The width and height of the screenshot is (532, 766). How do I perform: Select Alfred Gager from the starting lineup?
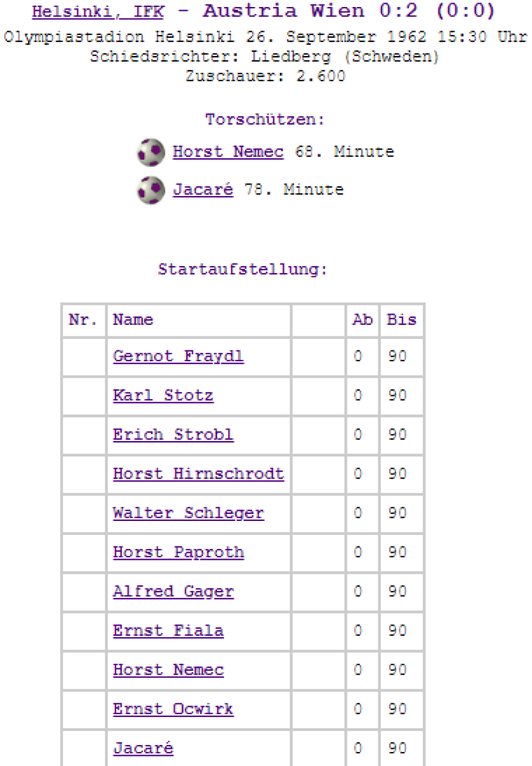pyautogui.click(x=173, y=592)
